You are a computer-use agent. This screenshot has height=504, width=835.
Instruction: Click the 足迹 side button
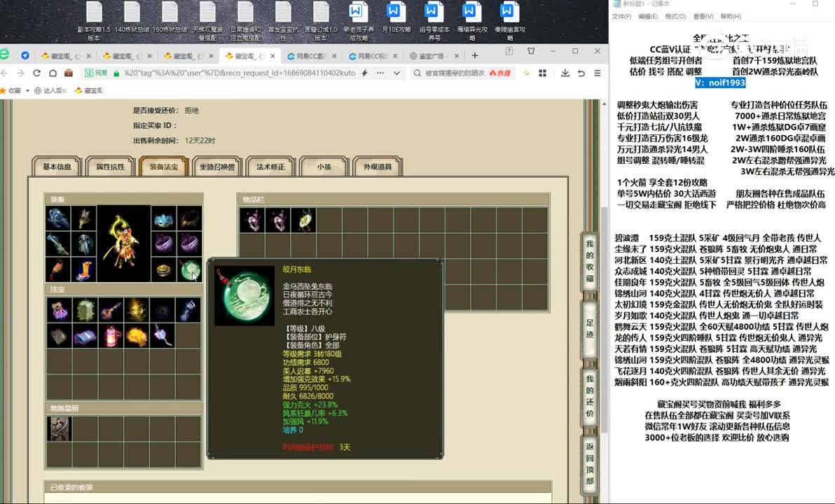(590, 328)
